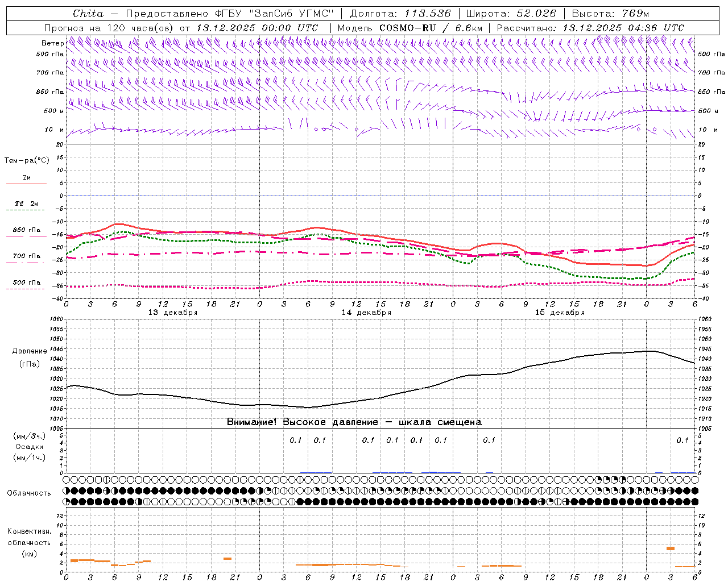Click the Осадки precipitation label
Viewport: 728px width, 582px height.
tap(30, 447)
